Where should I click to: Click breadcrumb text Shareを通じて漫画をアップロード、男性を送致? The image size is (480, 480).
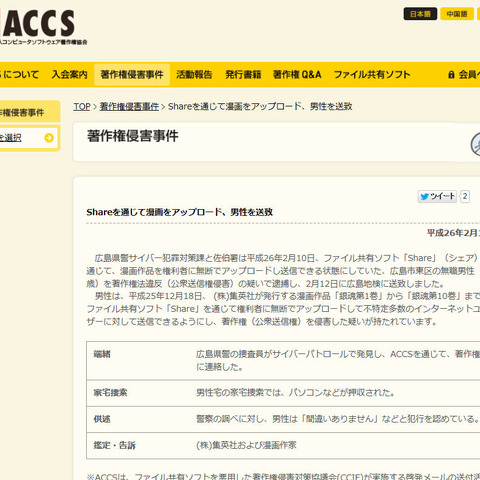(x=260, y=106)
